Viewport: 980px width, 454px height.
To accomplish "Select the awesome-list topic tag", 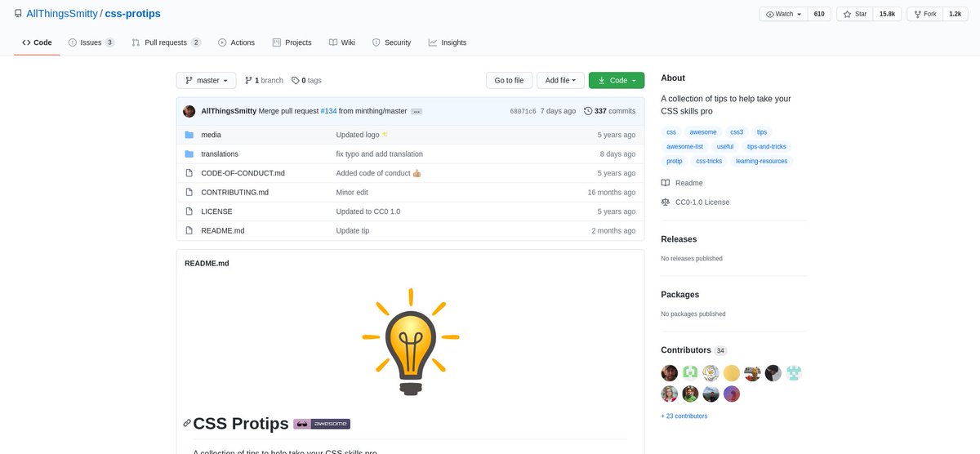I will pos(684,146).
